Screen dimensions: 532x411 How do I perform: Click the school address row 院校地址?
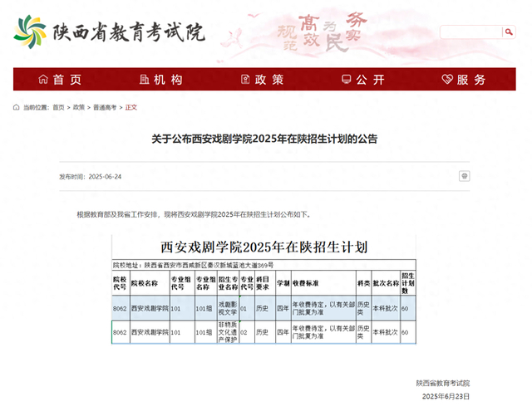tap(264, 265)
